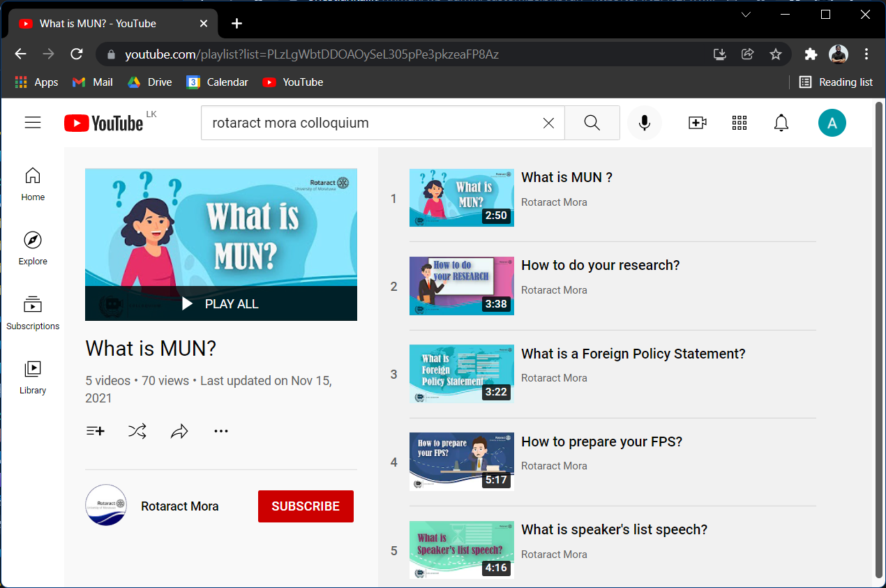The image size is (886, 588).
Task: Click the magnifier search button
Action: (592, 123)
